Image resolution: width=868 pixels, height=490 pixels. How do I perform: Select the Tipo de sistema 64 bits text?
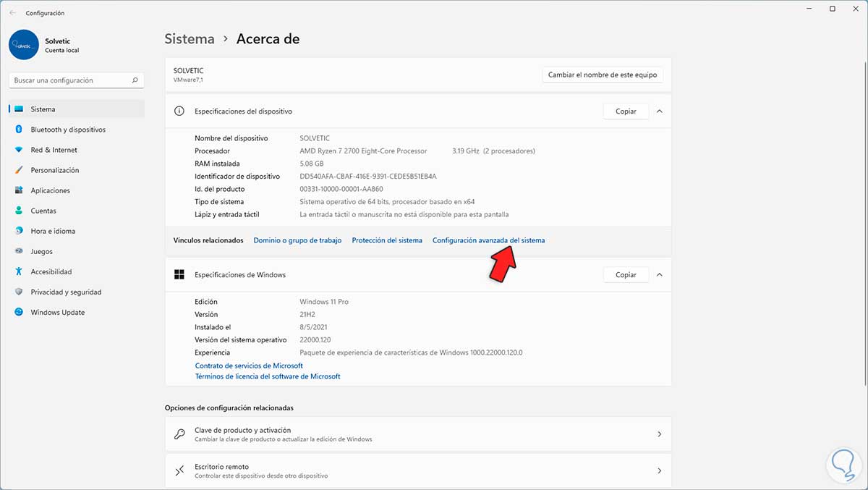387,202
